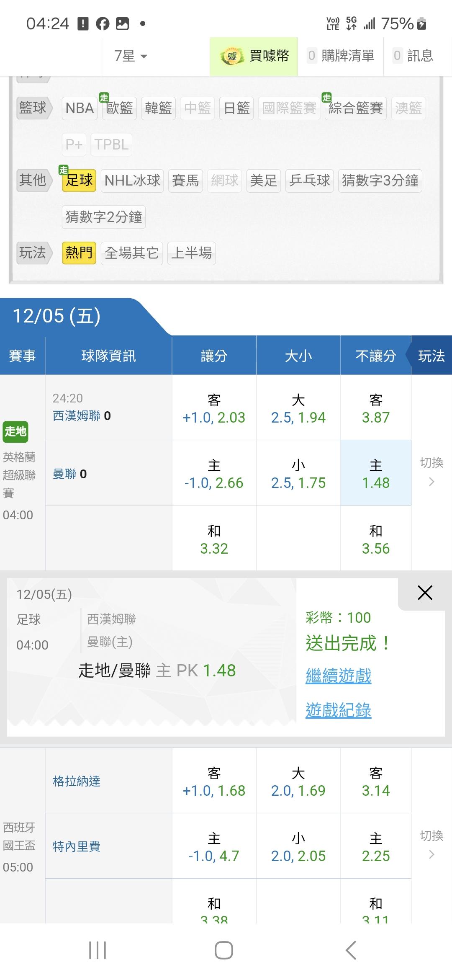Bet 客 3.14 moneyline
Viewport: 452px width, 980px height.
(376, 781)
